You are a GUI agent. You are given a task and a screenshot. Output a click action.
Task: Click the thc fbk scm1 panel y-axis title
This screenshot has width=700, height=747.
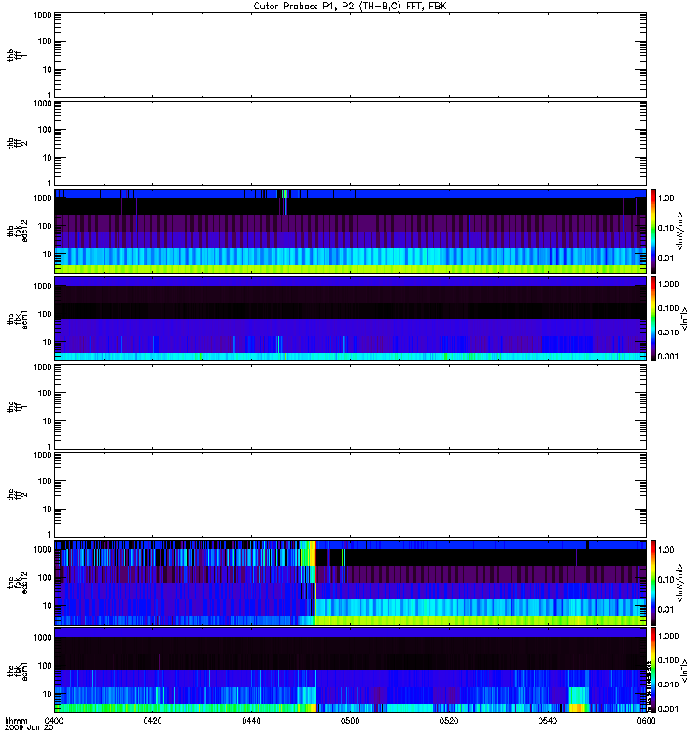tap(18, 670)
